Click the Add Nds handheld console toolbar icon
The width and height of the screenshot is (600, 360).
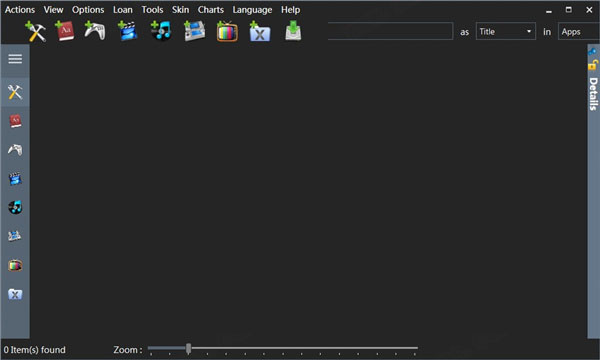tap(194, 31)
